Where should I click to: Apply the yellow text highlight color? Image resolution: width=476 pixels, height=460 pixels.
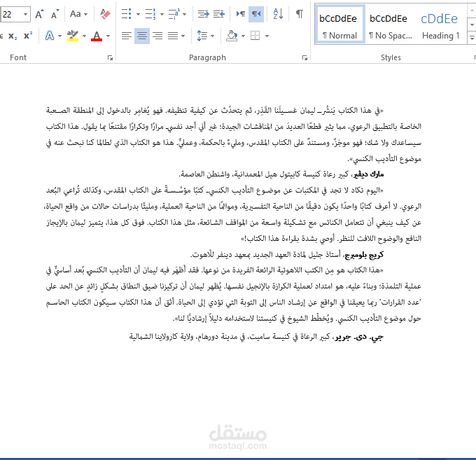point(73,36)
